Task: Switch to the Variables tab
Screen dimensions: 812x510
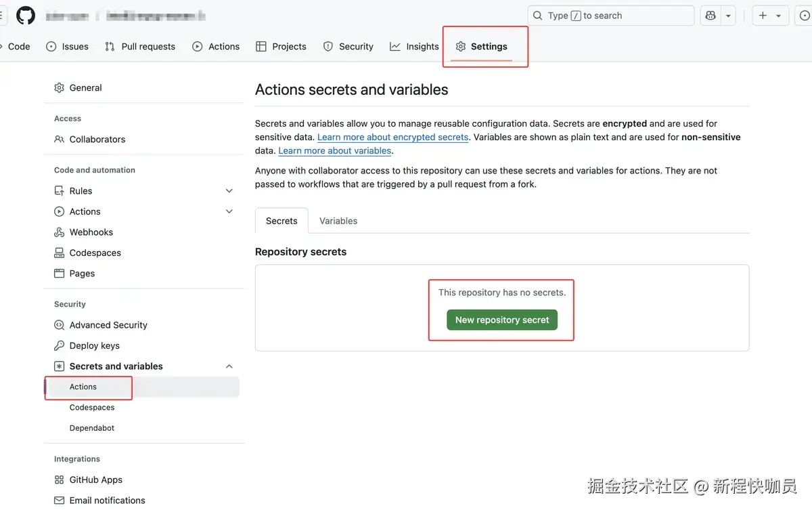Action: point(338,221)
